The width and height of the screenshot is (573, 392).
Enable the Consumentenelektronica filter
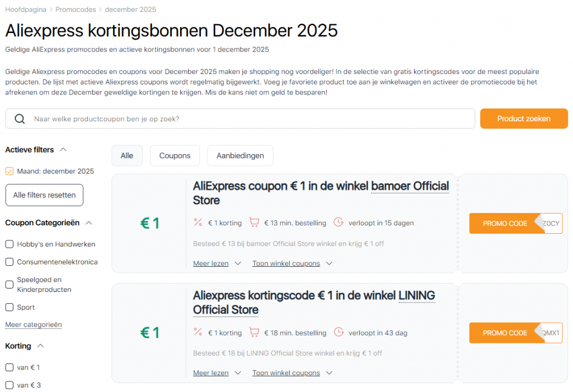[x=9, y=262]
